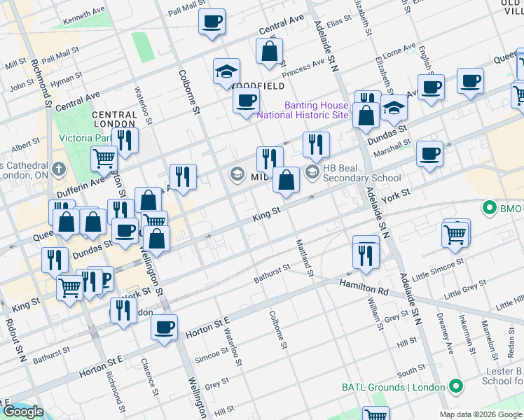This screenshot has height=420, width=524.
Task: Select the BMO green location pin
Action: (x=490, y=209)
